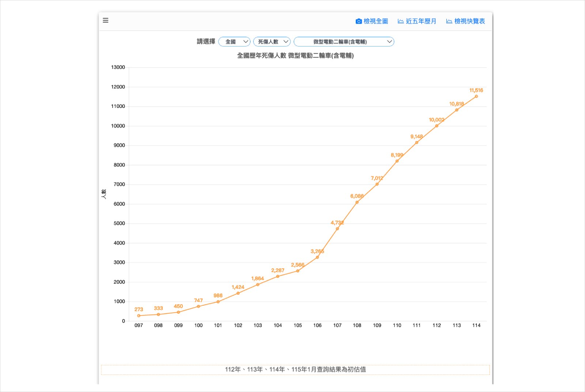Select the 7,012 data point for year 109

coord(377,184)
